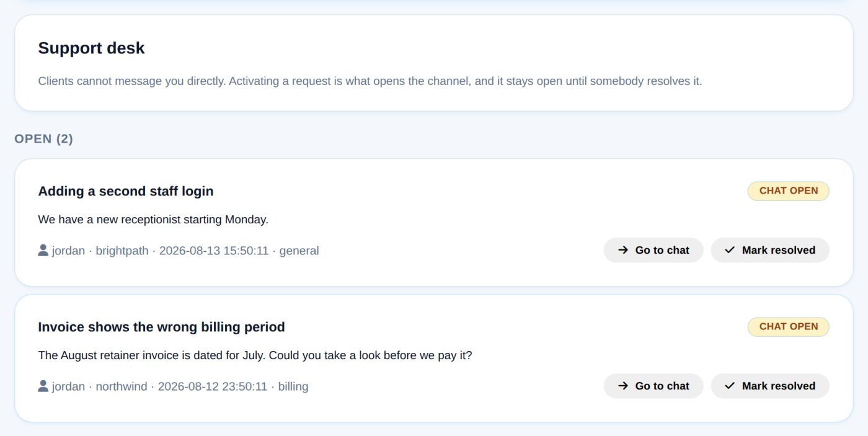This screenshot has height=436, width=868.
Task: Click the 'brightpath' client name
Action: tap(122, 251)
